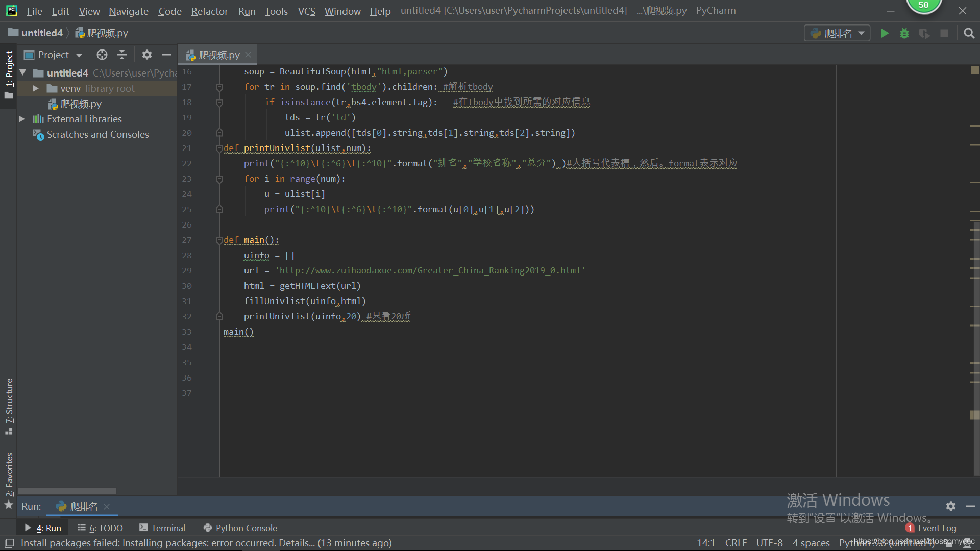This screenshot has height=551, width=980.
Task: Open Event Log button
Action: tap(930, 528)
